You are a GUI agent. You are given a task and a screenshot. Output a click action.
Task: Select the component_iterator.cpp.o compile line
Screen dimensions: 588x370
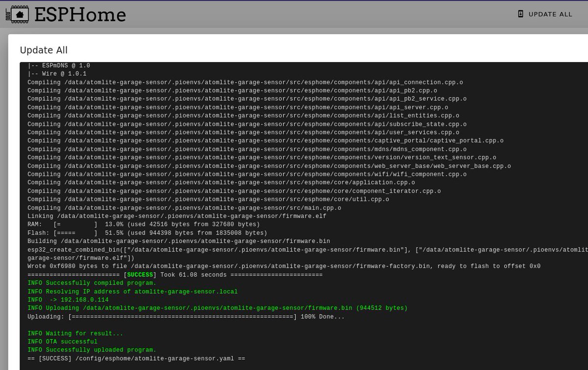click(x=234, y=191)
